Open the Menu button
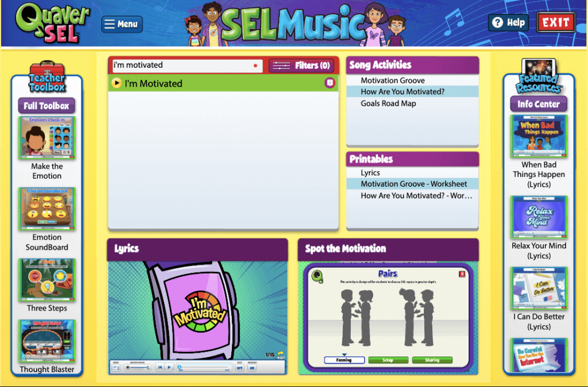The width and height of the screenshot is (588, 387). pyautogui.click(x=122, y=24)
